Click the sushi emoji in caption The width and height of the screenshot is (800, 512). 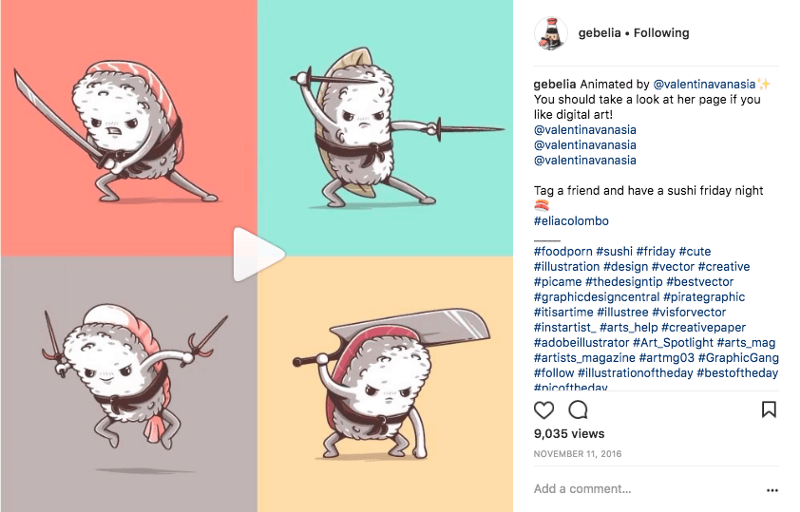(x=541, y=206)
